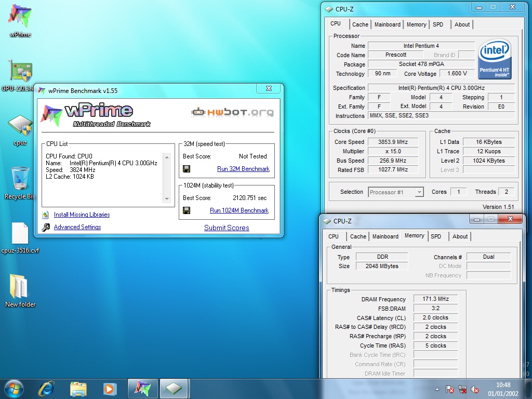This screenshot has height=399, width=532.
Task: Select the cpuz-3516.cvf file
Action: [x=20, y=237]
